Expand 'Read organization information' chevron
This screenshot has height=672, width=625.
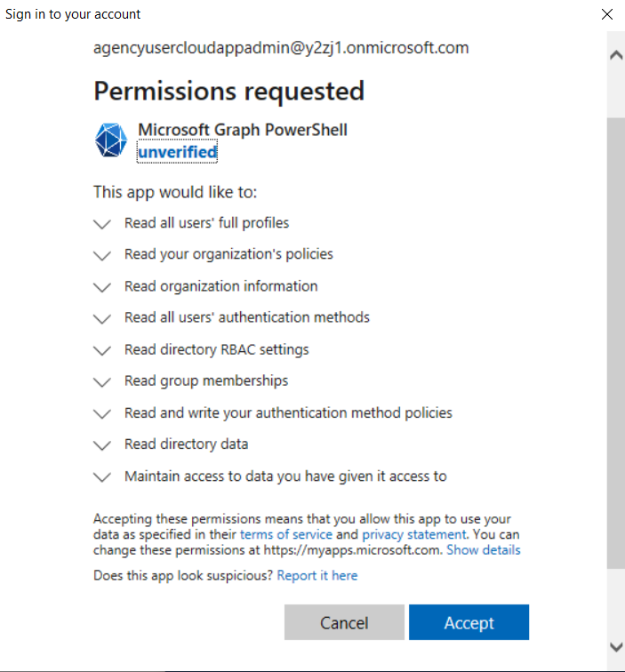coord(102,287)
